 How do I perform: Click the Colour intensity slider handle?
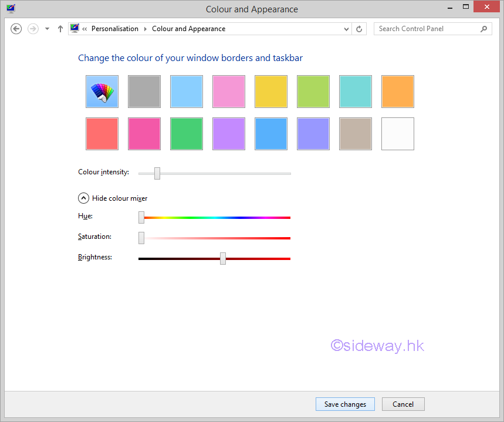click(x=157, y=173)
